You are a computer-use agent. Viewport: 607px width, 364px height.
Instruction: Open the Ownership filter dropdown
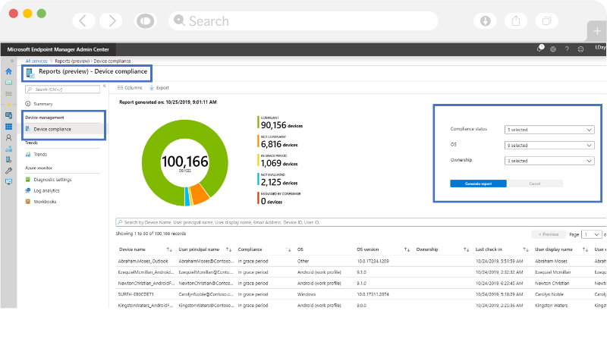549,161
